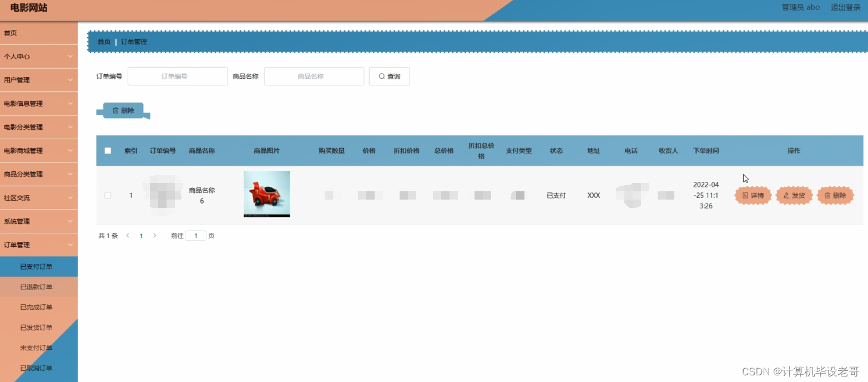This screenshot has width=868, height=382.
Task: Expand the 社区交流 menu chevron
Action: pyautogui.click(x=70, y=198)
